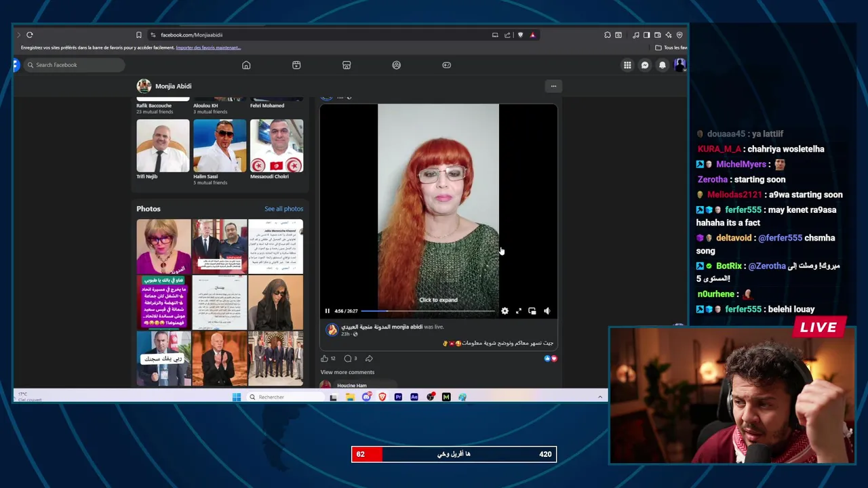The height and width of the screenshot is (488, 868).
Task: Click the Importer des favoris maintenant link
Action: coord(208,47)
